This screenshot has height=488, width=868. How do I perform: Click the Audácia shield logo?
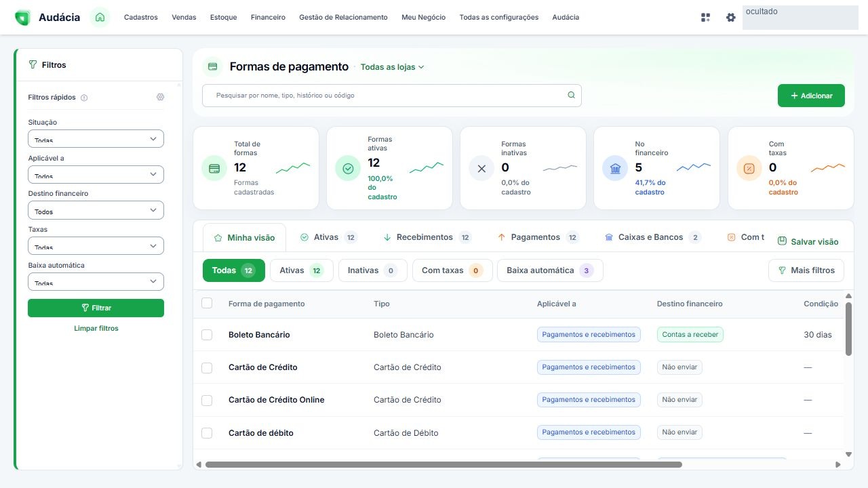tap(22, 18)
